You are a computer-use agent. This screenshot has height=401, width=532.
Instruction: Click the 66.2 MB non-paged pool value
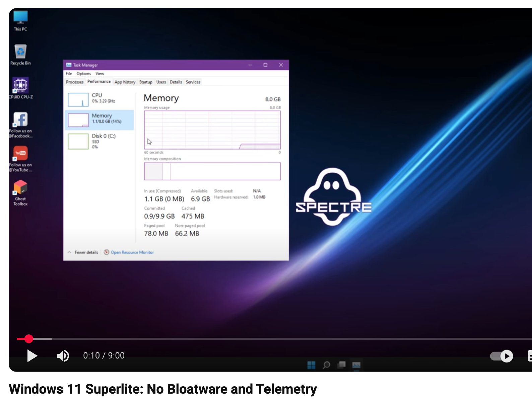point(187,234)
